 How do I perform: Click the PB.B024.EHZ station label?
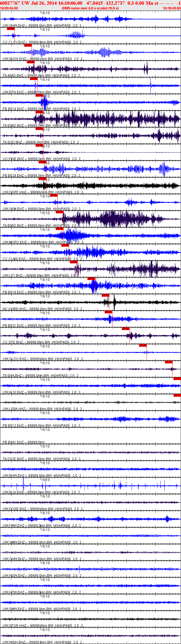(13, 176)
